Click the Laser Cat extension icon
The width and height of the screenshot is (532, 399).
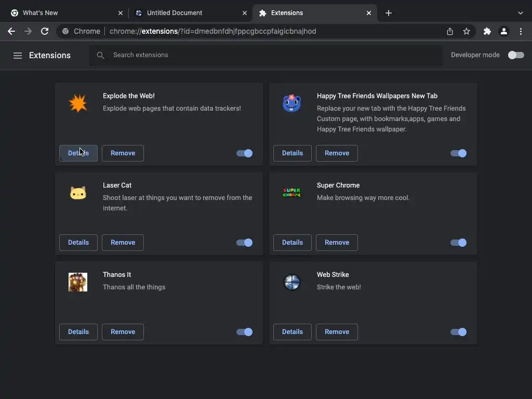78,193
